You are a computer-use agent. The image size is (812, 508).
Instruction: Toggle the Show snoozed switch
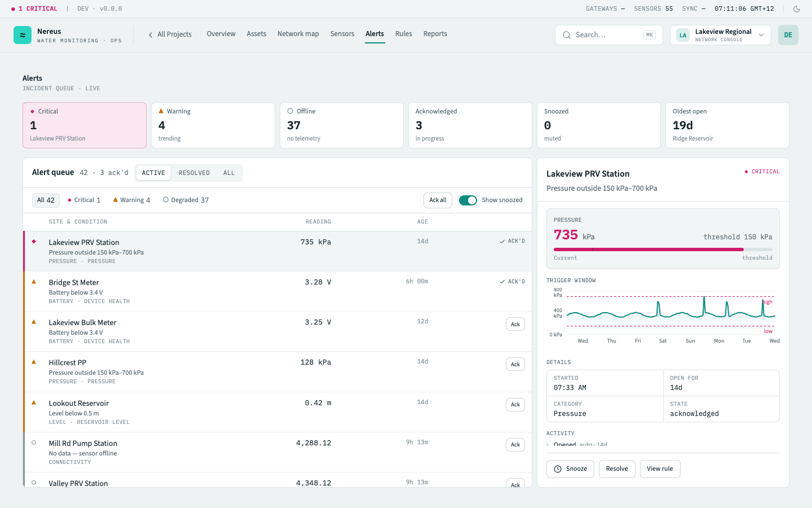click(468, 200)
